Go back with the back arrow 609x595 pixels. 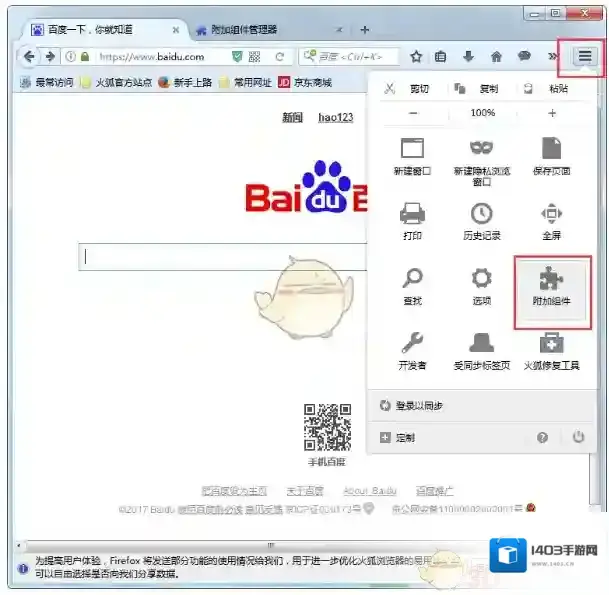tap(29, 57)
